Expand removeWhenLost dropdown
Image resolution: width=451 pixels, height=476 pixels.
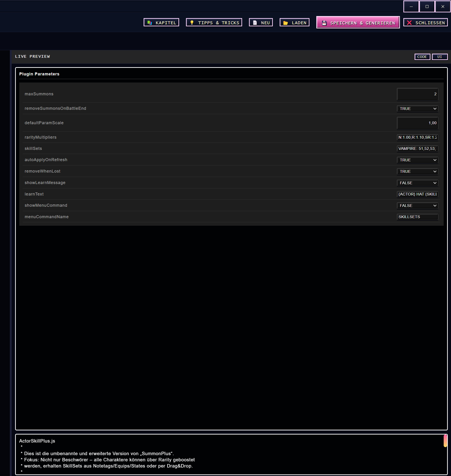pos(417,171)
